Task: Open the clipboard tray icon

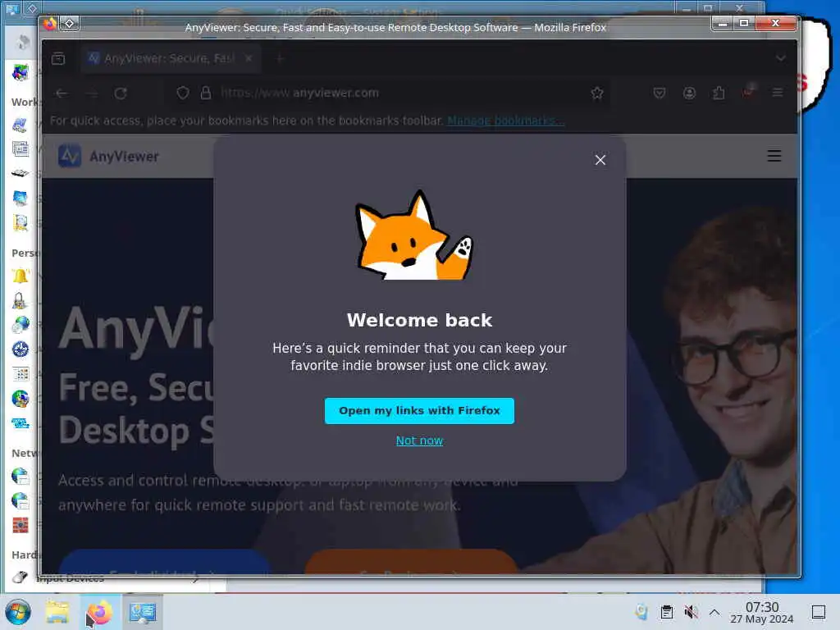Action: point(666,612)
